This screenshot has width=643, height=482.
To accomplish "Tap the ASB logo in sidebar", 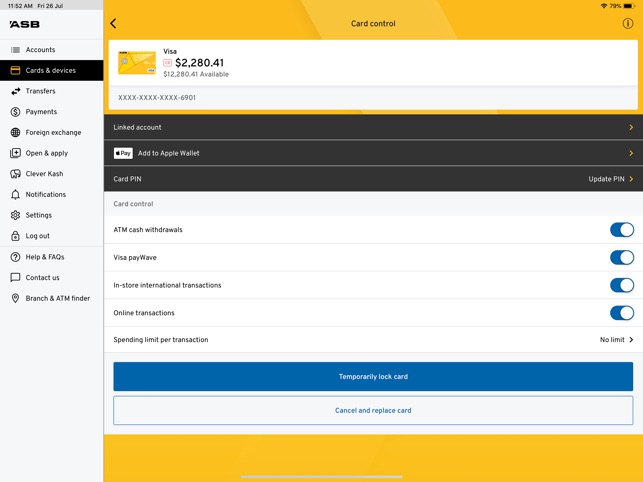I will pyautogui.click(x=25, y=24).
